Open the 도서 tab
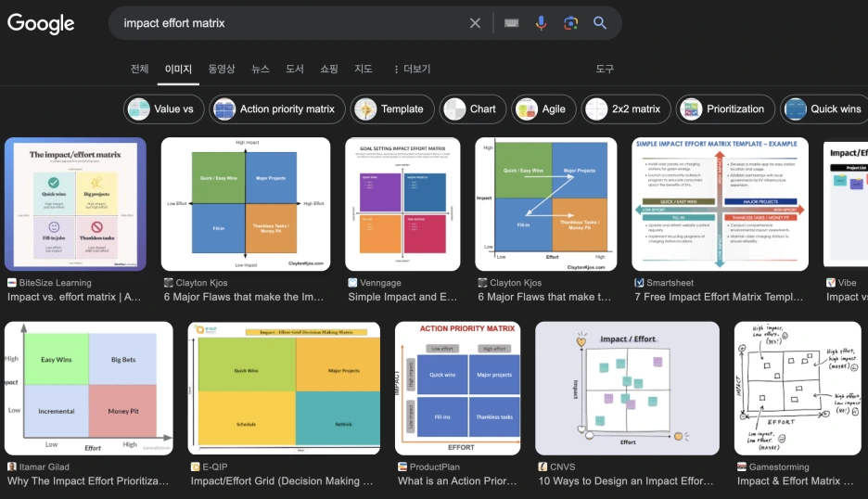The height and width of the screenshot is (499, 868). 295,69
